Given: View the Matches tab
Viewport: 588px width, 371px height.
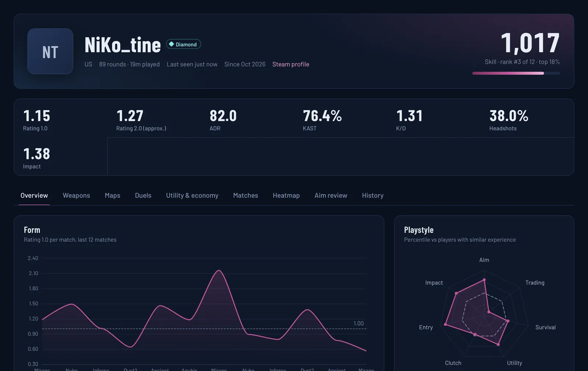Looking at the screenshot, I should 245,195.
